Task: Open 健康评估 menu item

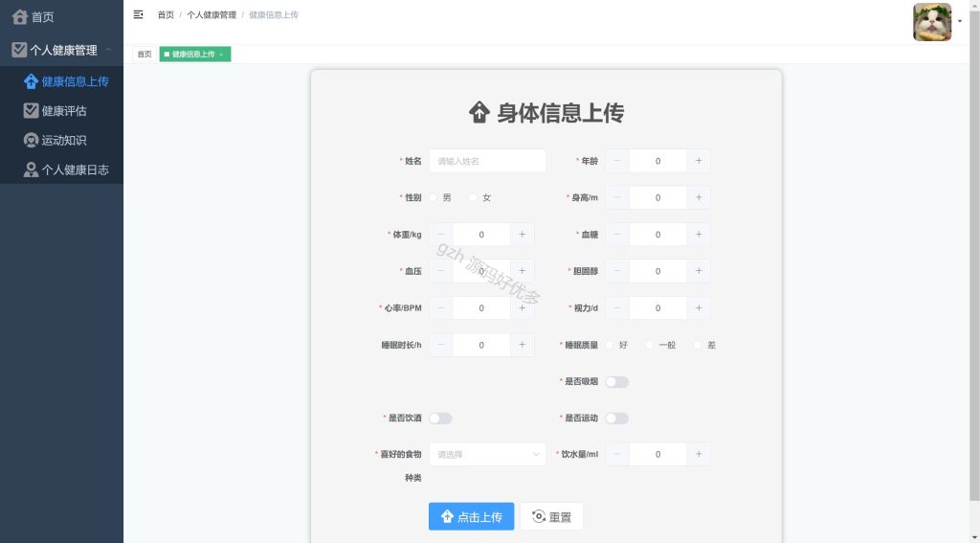Action: coord(62,111)
